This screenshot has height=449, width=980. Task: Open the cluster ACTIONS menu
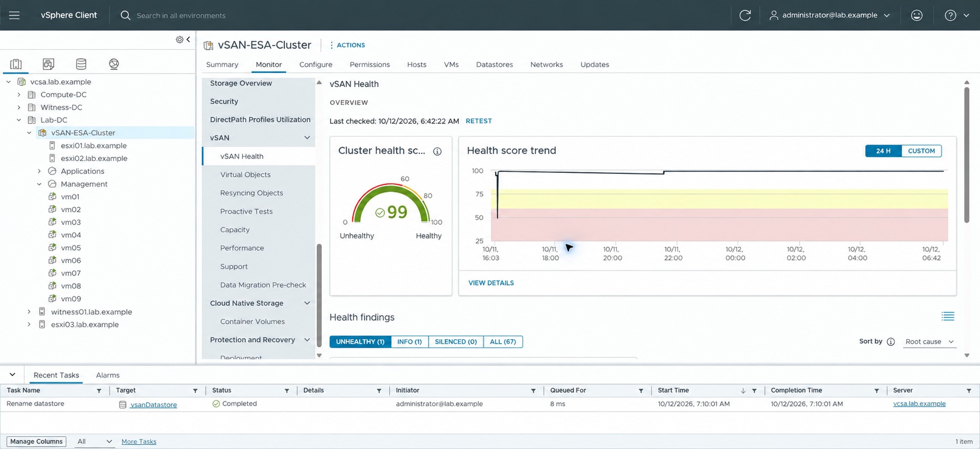pos(347,45)
